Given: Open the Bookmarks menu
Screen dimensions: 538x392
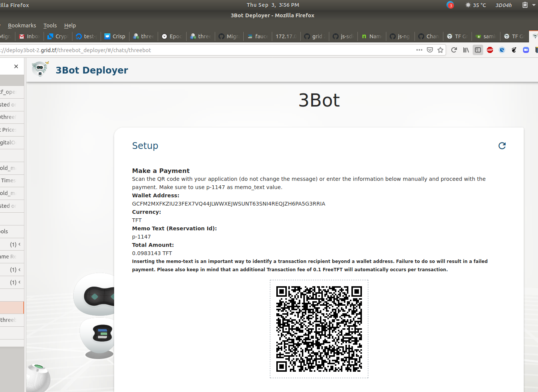Looking at the screenshot, I should (22, 25).
